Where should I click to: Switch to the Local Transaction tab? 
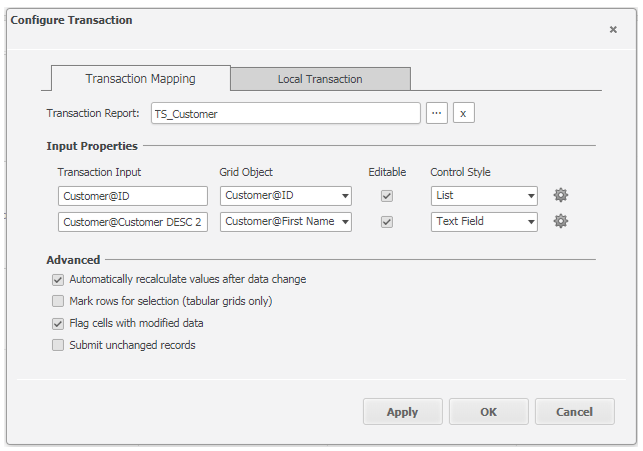point(320,79)
